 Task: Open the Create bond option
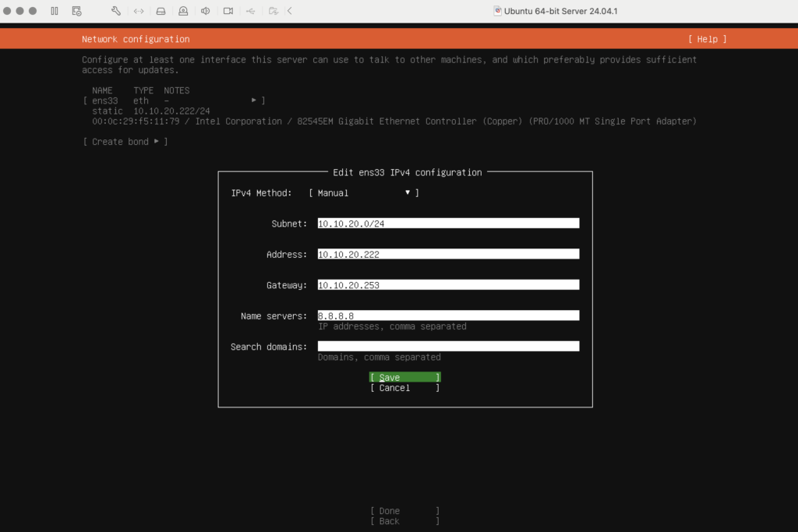(125, 142)
